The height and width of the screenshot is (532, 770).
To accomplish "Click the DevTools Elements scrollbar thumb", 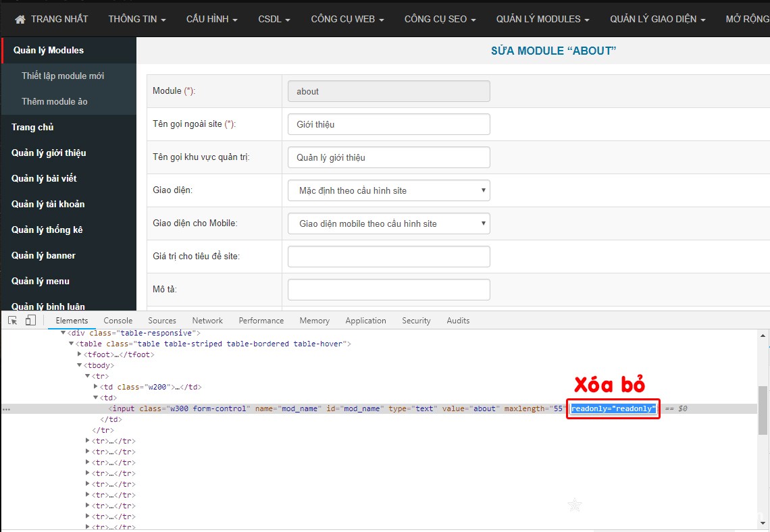I will click(763, 410).
